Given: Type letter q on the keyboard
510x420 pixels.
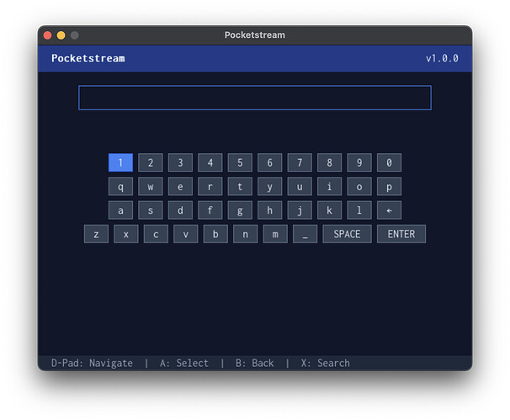Looking at the screenshot, I should click(120, 187).
